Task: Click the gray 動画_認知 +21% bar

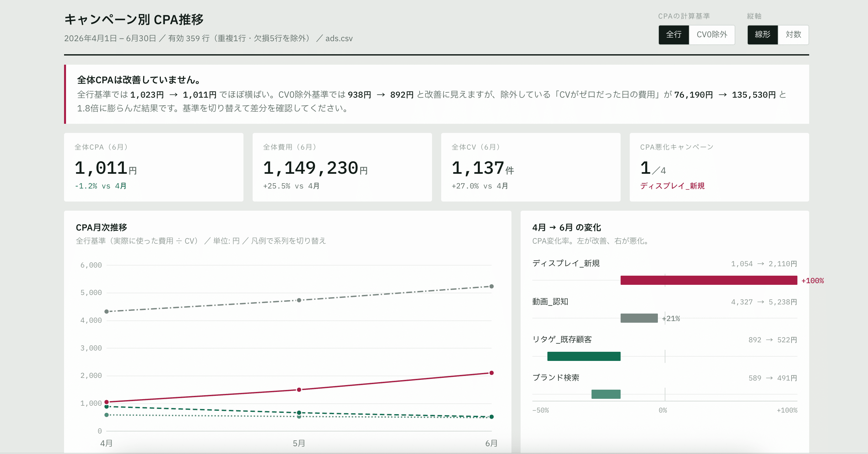Action: pos(639,318)
